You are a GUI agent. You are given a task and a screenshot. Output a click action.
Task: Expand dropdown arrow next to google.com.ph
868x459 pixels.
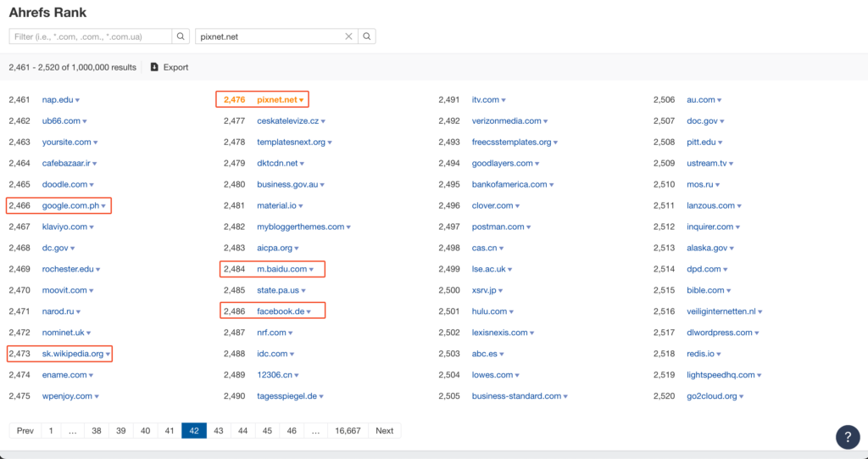pos(103,206)
